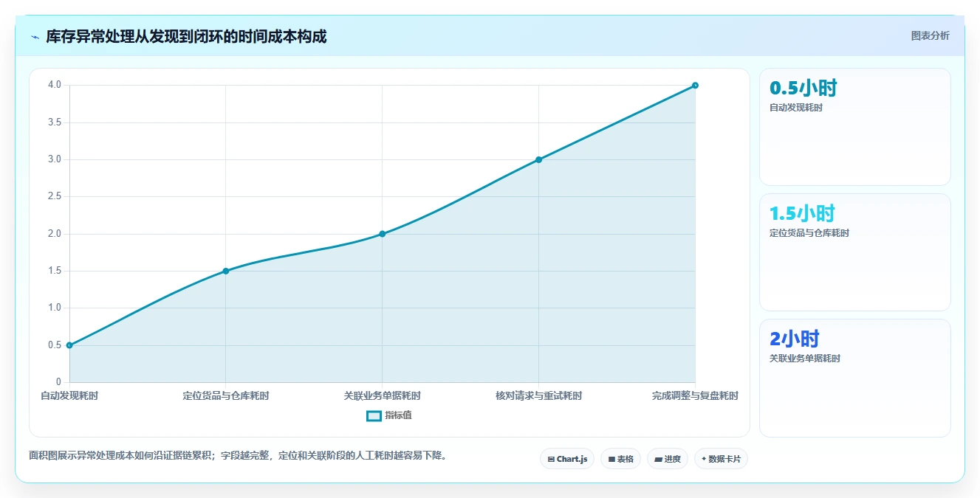Click the y-axis tick 2.5
980x498 pixels.
click(x=55, y=197)
